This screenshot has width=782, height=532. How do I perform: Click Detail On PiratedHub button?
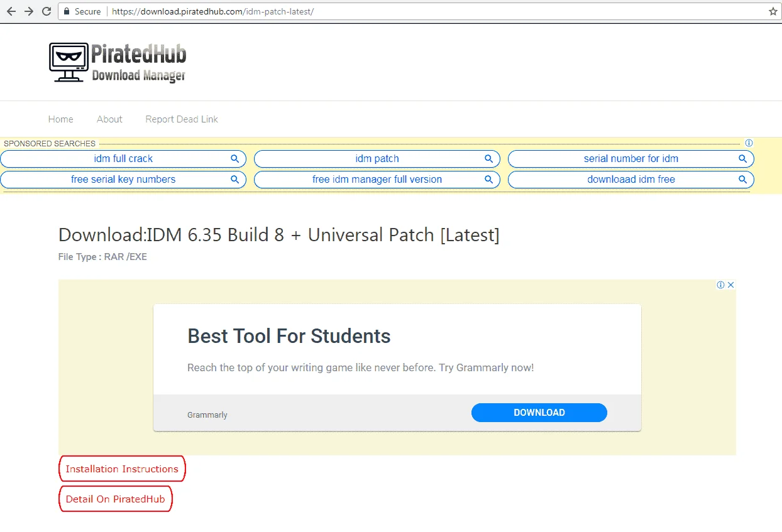(x=116, y=499)
